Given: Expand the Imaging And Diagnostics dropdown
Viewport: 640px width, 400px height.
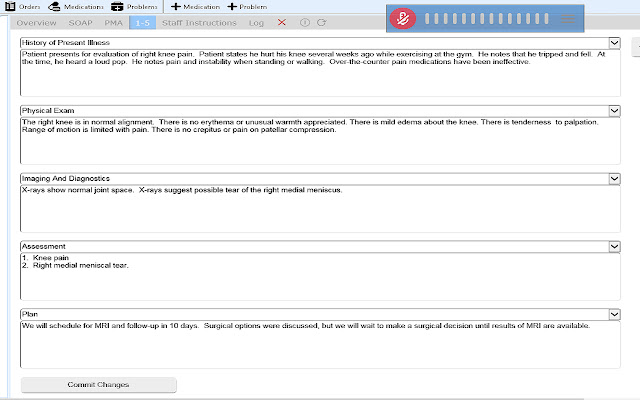Looking at the screenshot, I should tap(614, 178).
